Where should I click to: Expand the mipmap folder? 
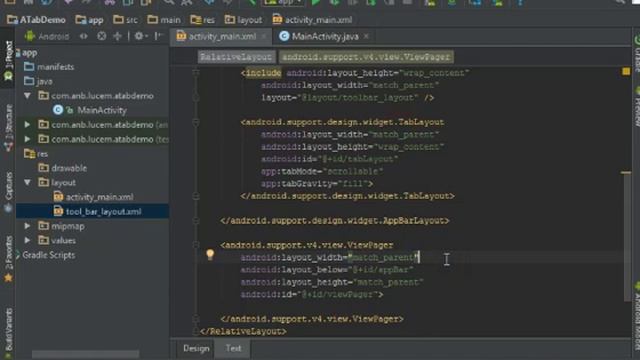[x=27, y=226]
